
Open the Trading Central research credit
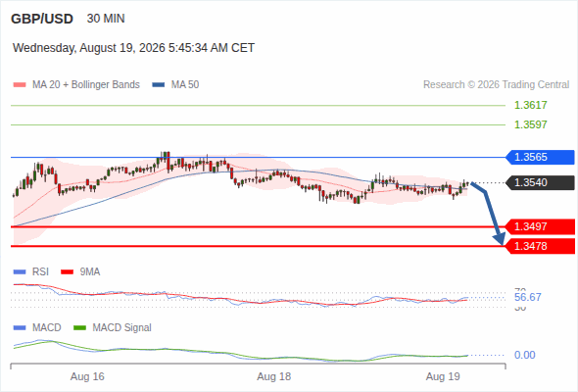[x=496, y=85]
